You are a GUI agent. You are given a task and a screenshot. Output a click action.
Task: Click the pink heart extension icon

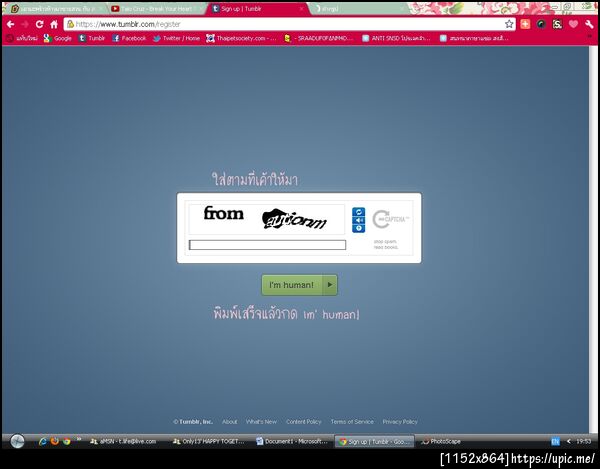[573, 24]
